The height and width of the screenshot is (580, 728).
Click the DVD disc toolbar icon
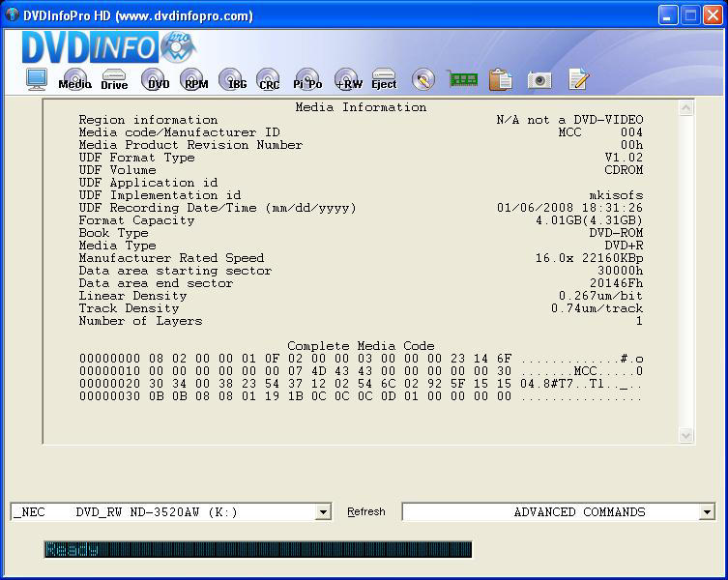(154, 79)
